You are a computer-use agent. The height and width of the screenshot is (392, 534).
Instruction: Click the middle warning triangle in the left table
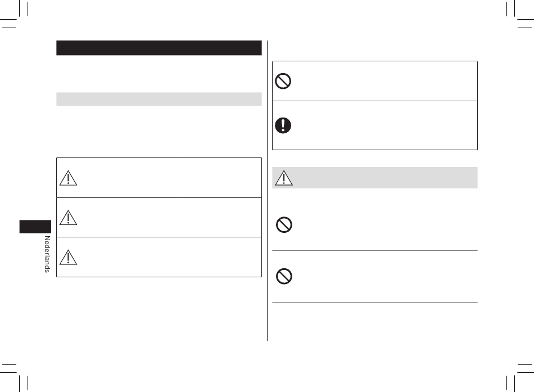[x=68, y=218]
